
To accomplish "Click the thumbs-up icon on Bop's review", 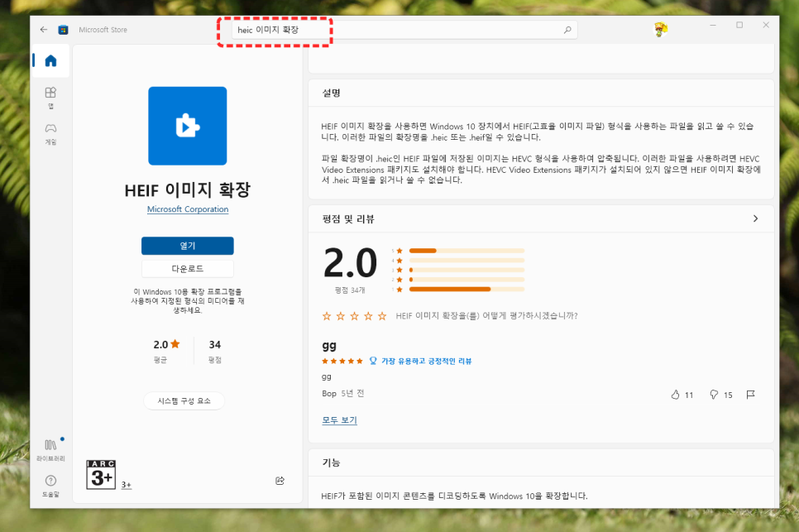I will pos(675,395).
